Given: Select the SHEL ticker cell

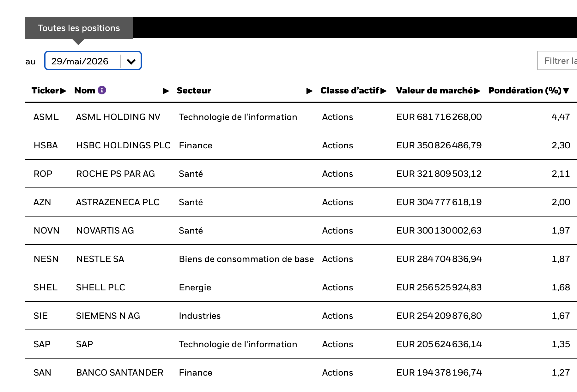Looking at the screenshot, I should pyautogui.click(x=46, y=288).
